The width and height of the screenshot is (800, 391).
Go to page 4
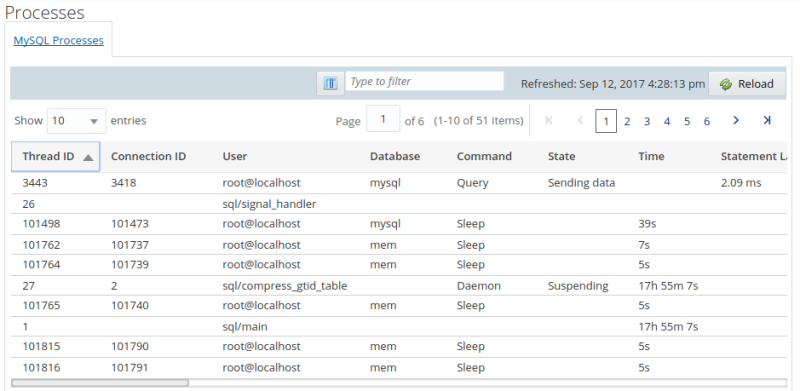pyautogui.click(x=667, y=121)
